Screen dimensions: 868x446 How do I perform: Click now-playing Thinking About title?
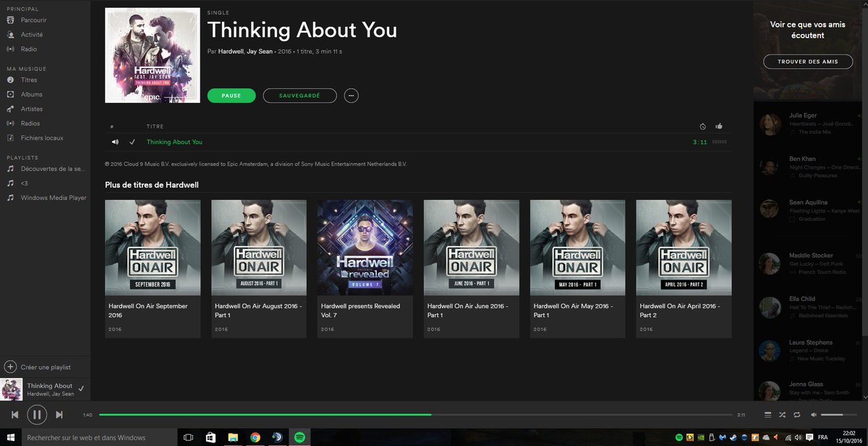point(50,386)
